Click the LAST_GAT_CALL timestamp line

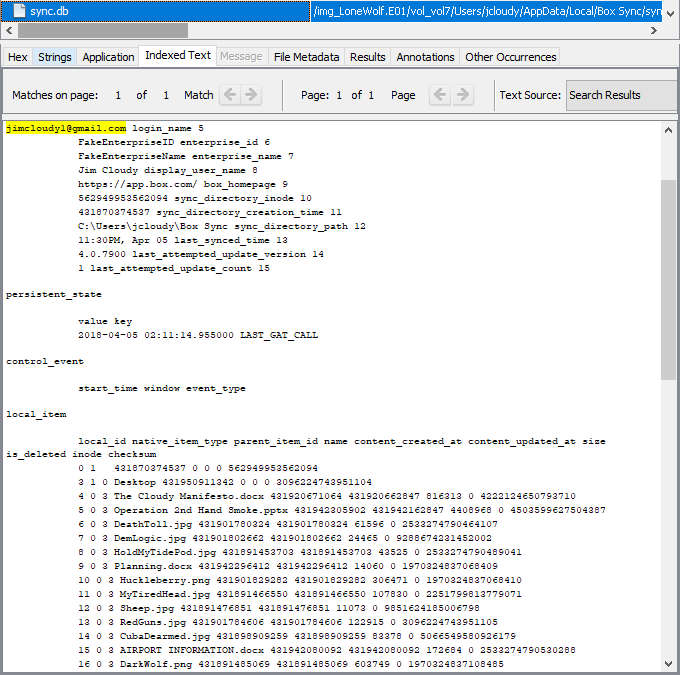198,335
